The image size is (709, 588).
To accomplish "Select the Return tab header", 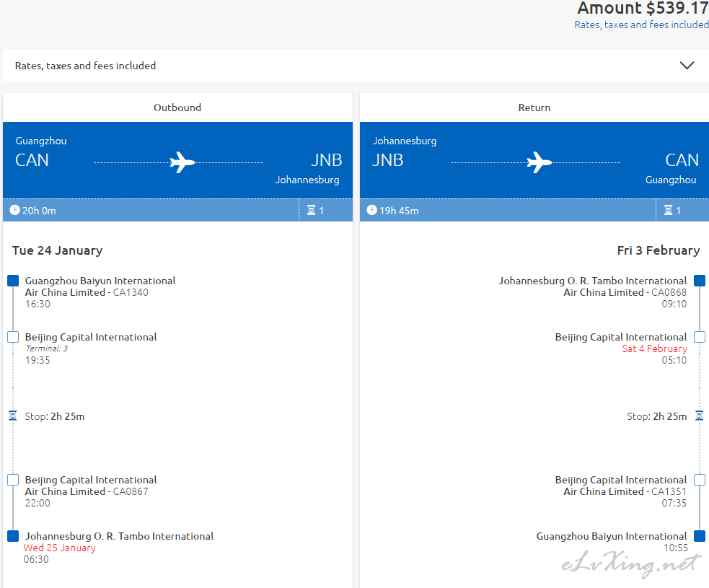I will click(534, 107).
